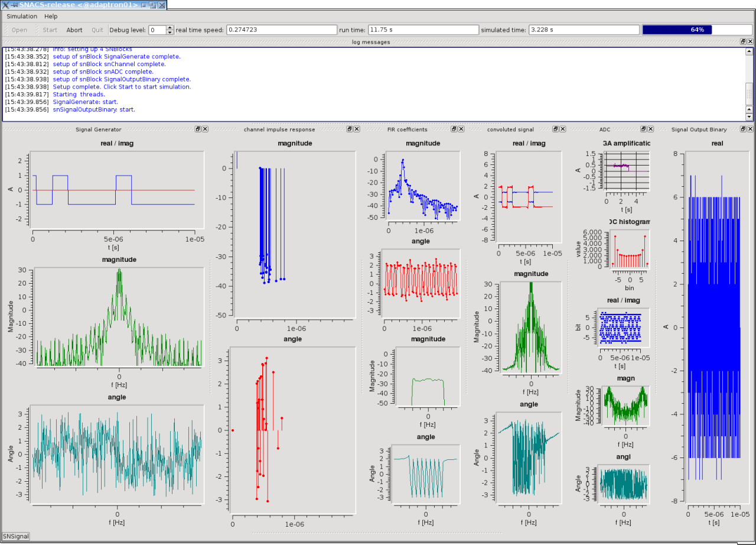Float the FIR coefficients panel

[x=453, y=129]
